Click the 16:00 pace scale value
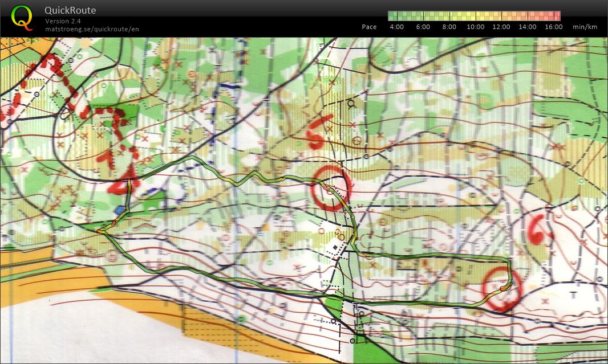 553,27
